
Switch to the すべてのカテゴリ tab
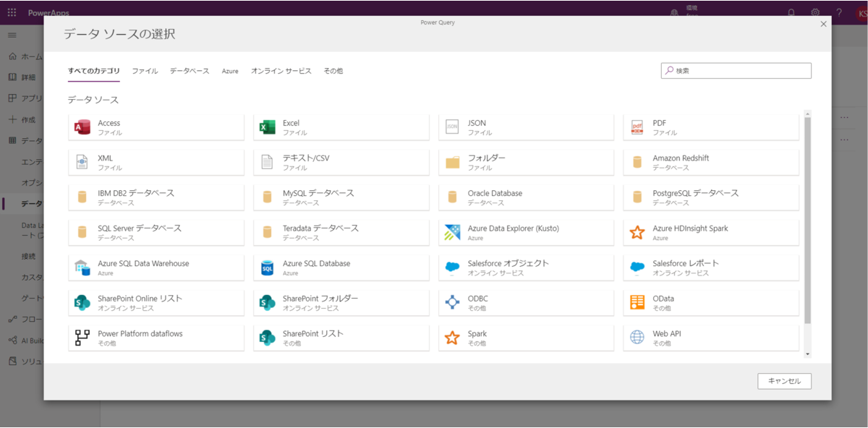pyautogui.click(x=94, y=71)
